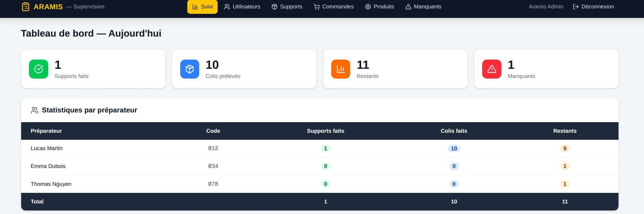Click code 078 in the table
Image resolution: width=644 pixels, height=214 pixels.
point(213,184)
